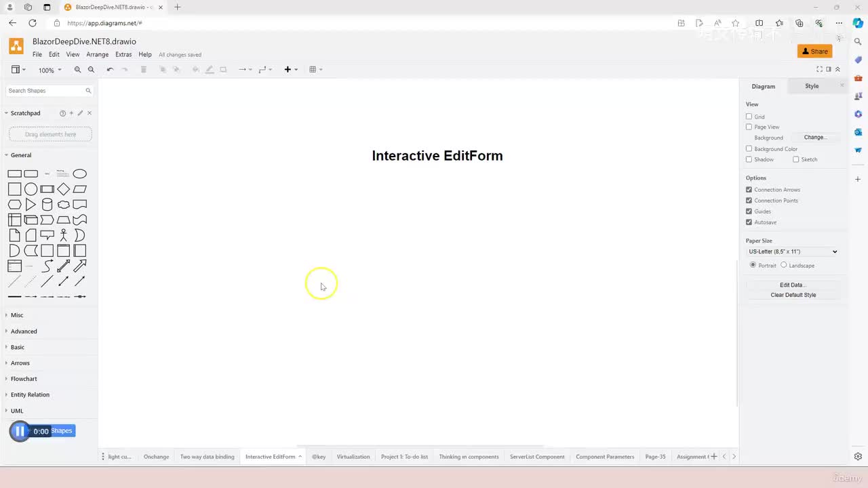Click the Zoom Out magnifier icon
This screenshot has height=488, width=868.
click(91, 69)
